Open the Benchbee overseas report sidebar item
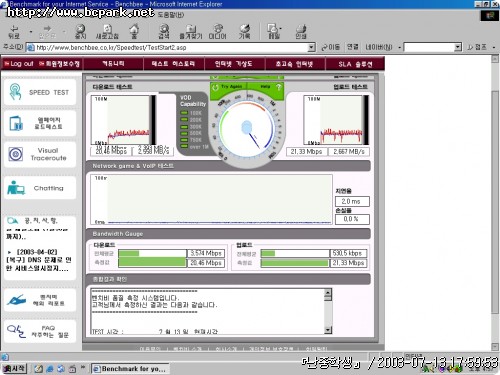This screenshot has width=500, height=375. click(40, 300)
